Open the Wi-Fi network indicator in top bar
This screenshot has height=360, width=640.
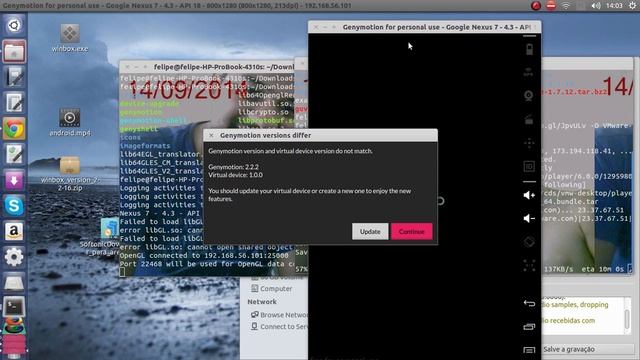click(x=566, y=6)
